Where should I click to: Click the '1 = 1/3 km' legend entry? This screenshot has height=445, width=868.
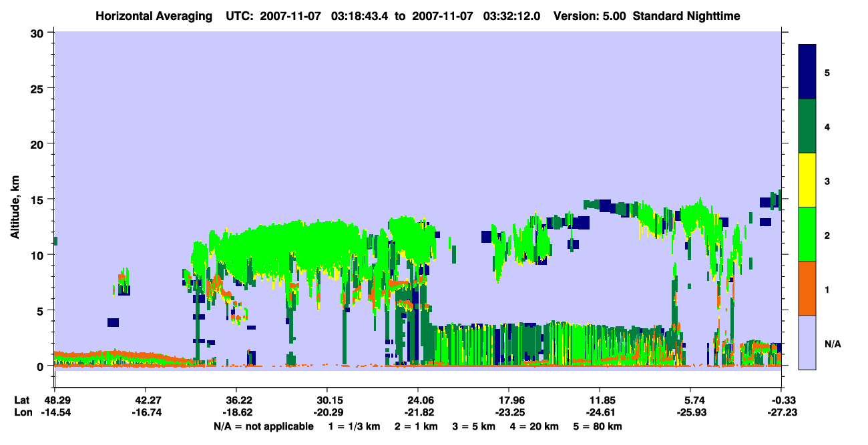[356, 426]
